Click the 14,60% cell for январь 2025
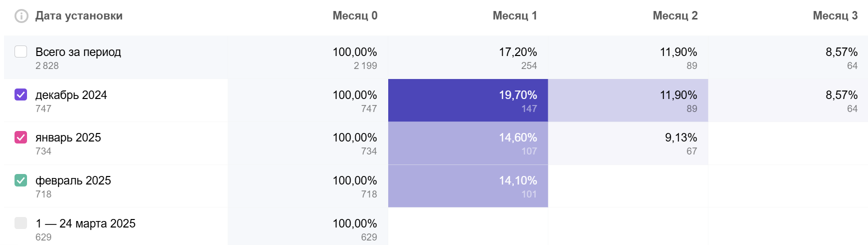 click(x=468, y=143)
